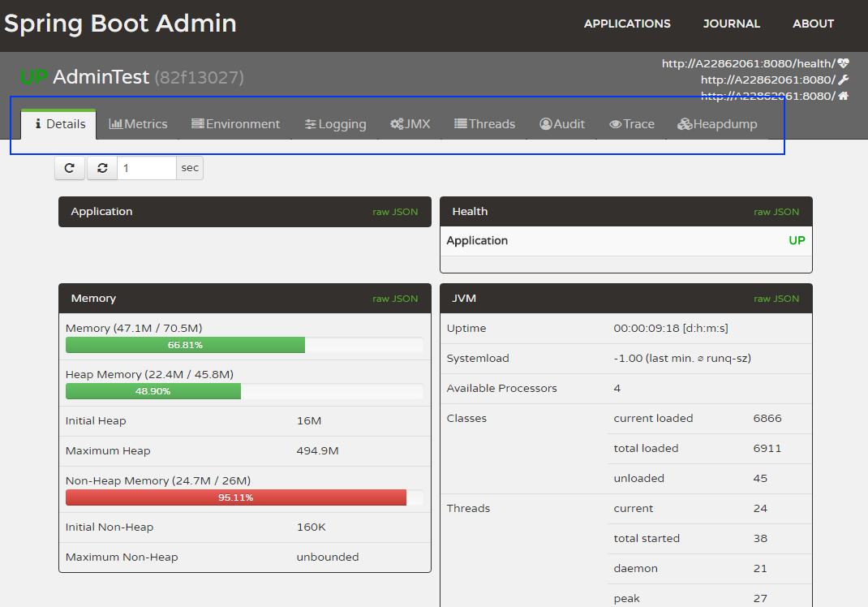Click the Environment server icon
This screenshot has height=607, width=868.
(198, 123)
